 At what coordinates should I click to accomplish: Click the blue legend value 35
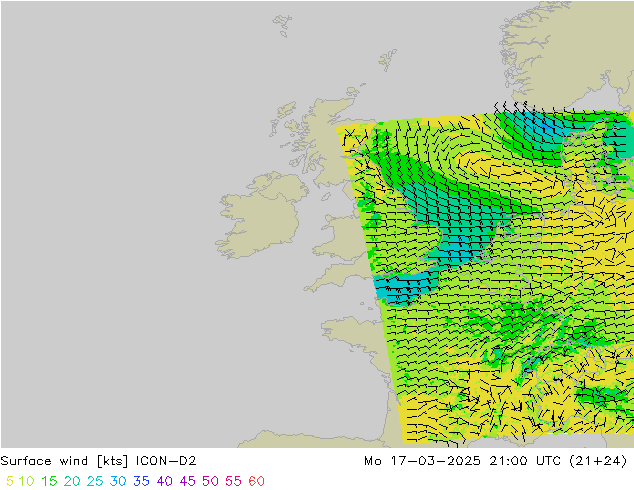tap(141, 481)
